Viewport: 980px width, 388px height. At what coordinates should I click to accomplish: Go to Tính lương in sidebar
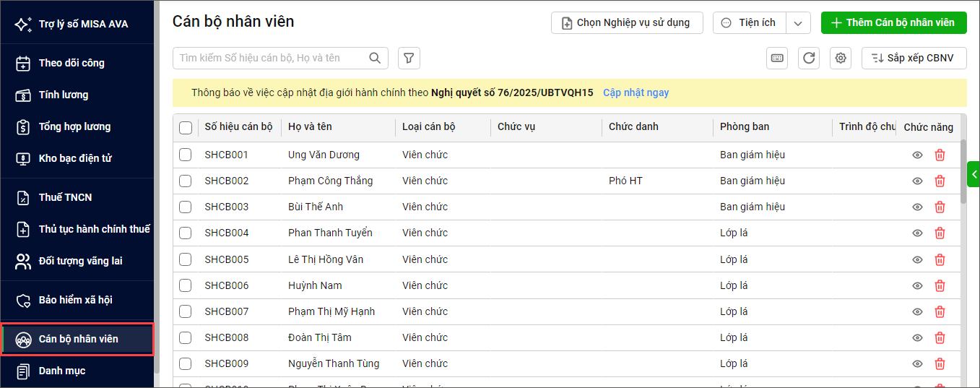[64, 95]
